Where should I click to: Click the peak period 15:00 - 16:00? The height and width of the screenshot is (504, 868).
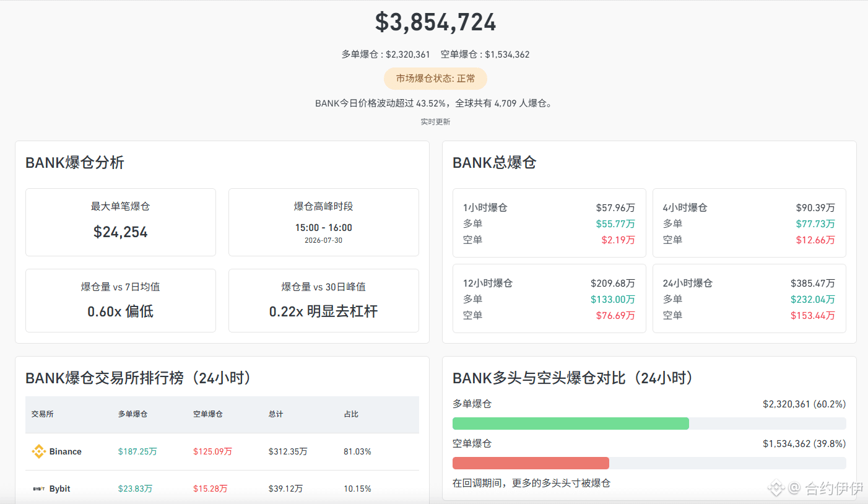coord(324,228)
